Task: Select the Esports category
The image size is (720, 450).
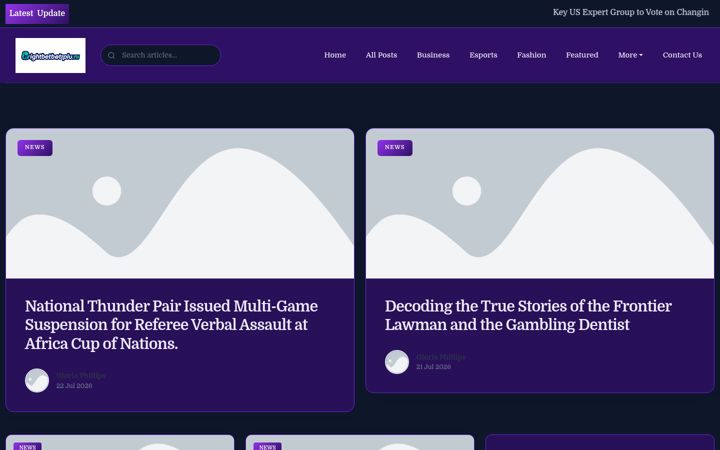Action: coord(483,55)
